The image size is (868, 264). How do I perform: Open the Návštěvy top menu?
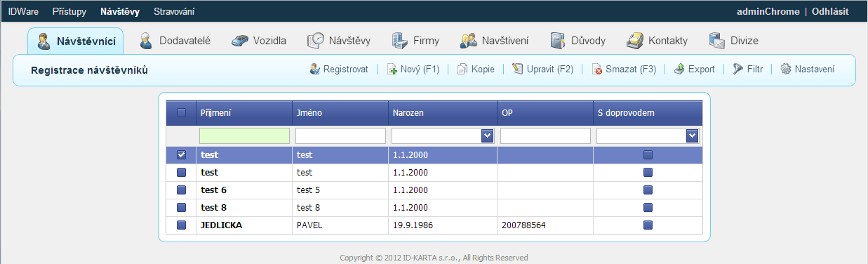[x=120, y=11]
